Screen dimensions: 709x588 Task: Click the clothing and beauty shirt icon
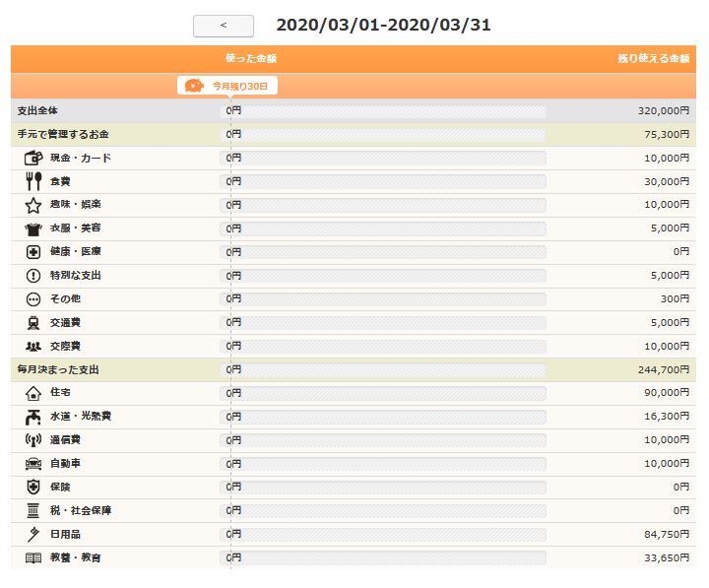[33, 229]
